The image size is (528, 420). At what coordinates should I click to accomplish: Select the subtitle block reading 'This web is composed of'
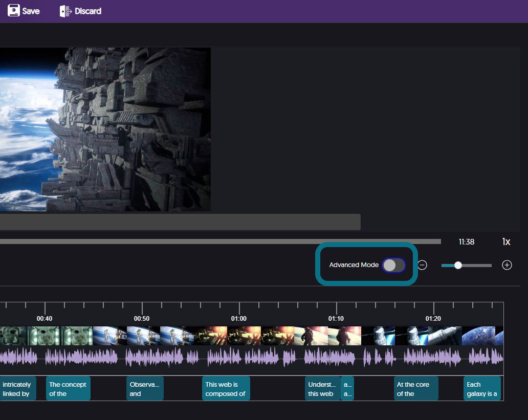[226, 388]
